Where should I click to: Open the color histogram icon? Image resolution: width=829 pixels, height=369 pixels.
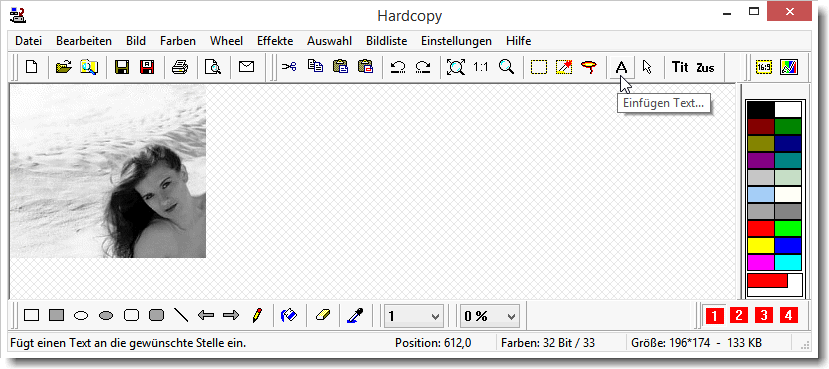coord(789,67)
